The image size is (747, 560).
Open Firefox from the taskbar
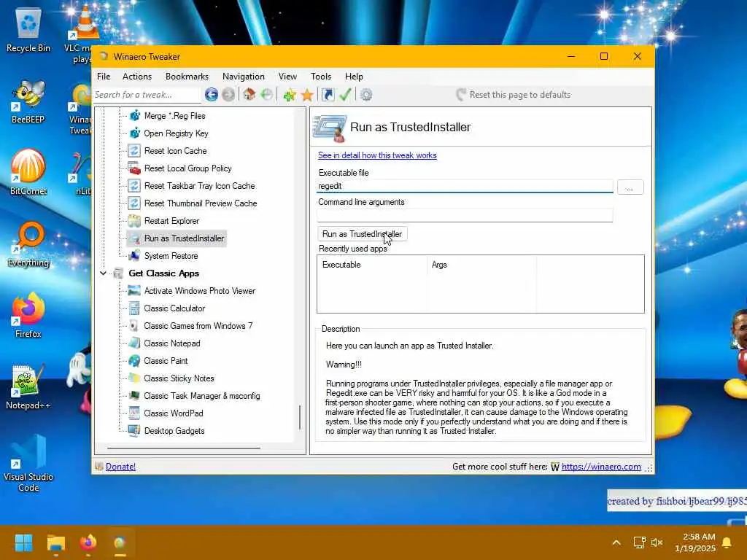point(88,542)
